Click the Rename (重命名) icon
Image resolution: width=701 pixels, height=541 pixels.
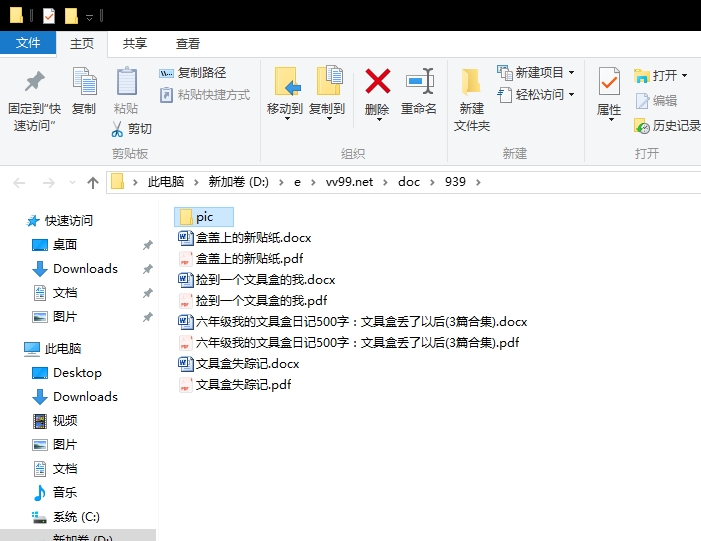coord(419,81)
